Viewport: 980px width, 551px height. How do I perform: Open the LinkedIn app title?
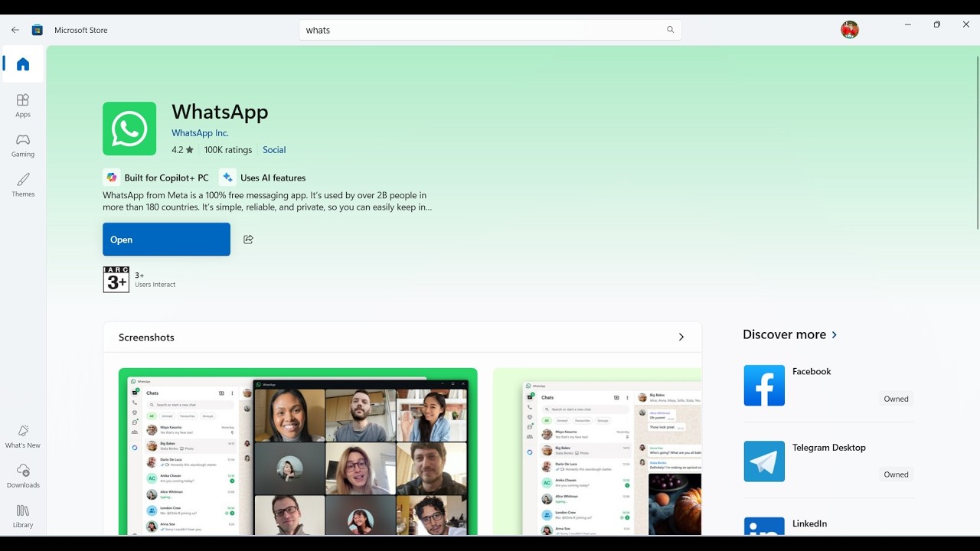(810, 523)
